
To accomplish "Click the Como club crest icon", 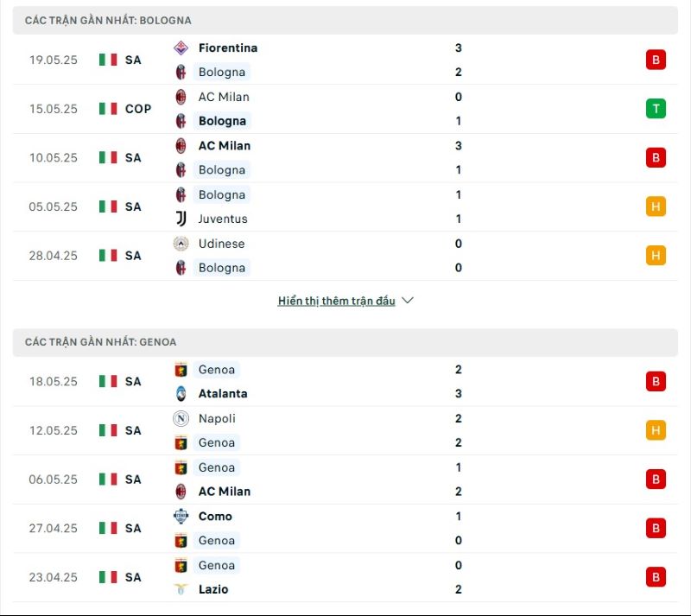I will tap(181, 517).
